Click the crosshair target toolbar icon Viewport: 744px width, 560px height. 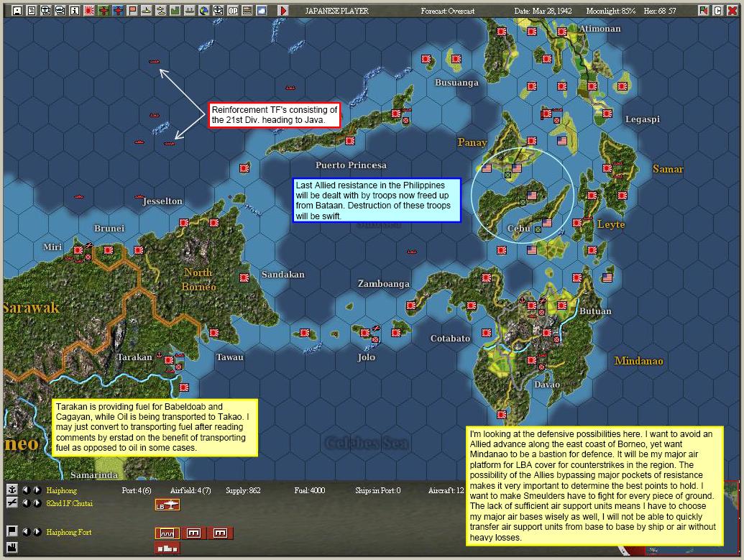click(219, 11)
